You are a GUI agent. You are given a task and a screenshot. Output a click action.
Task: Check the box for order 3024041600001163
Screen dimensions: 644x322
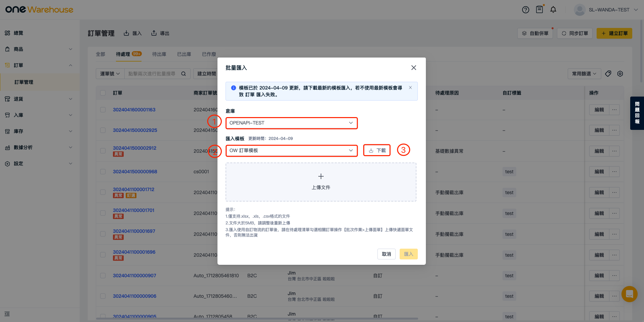pos(103,110)
